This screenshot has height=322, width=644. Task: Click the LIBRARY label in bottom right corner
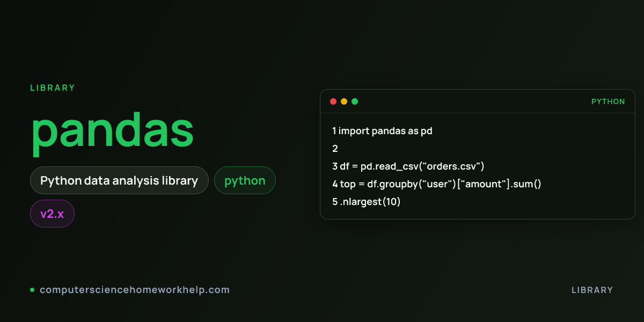[x=592, y=290]
